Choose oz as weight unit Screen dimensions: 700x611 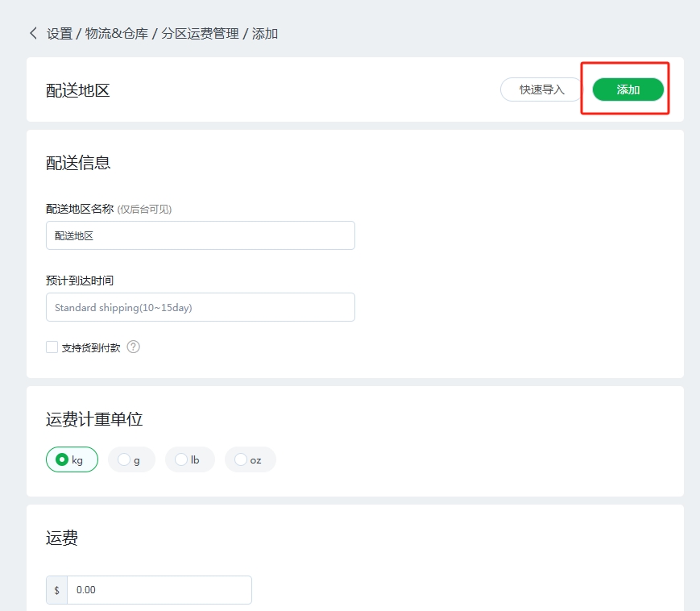coord(250,459)
